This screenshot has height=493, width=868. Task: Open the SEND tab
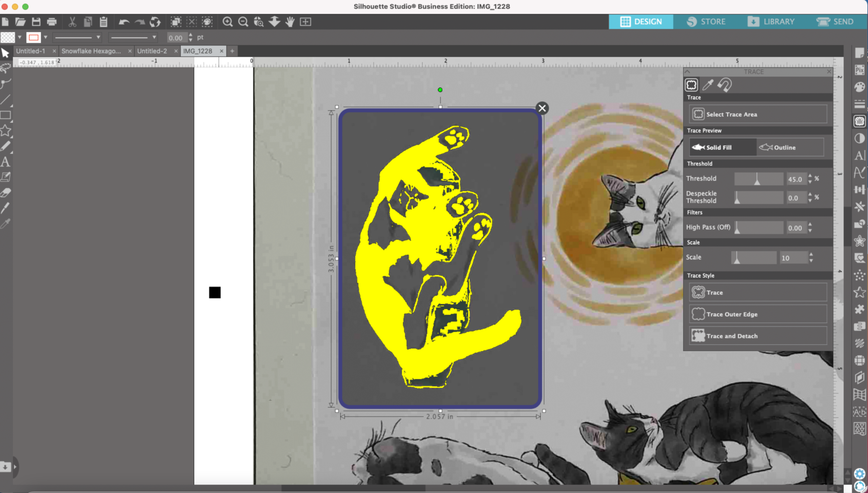coord(835,22)
